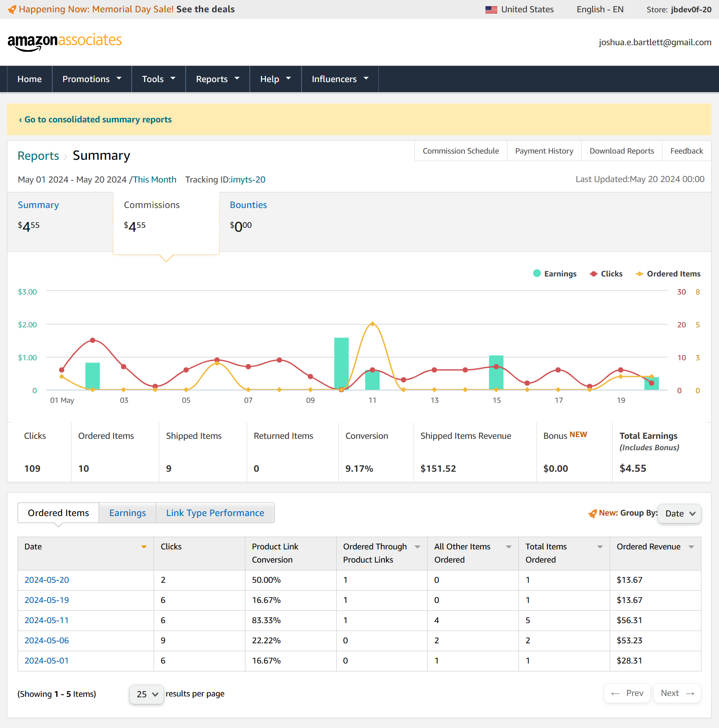This screenshot has width=719, height=728.
Task: Click the Date column sort arrow
Action: point(144,547)
